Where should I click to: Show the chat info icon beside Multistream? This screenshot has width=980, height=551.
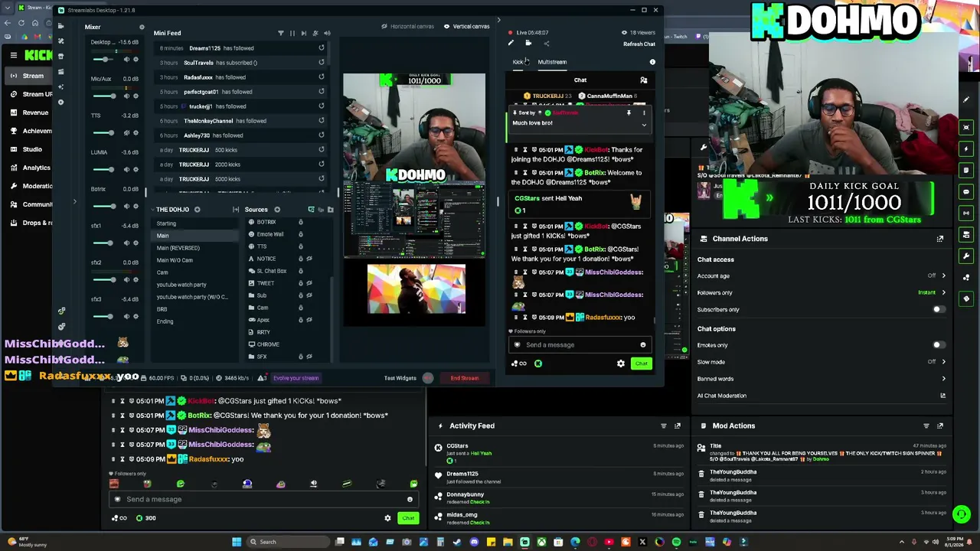(652, 62)
